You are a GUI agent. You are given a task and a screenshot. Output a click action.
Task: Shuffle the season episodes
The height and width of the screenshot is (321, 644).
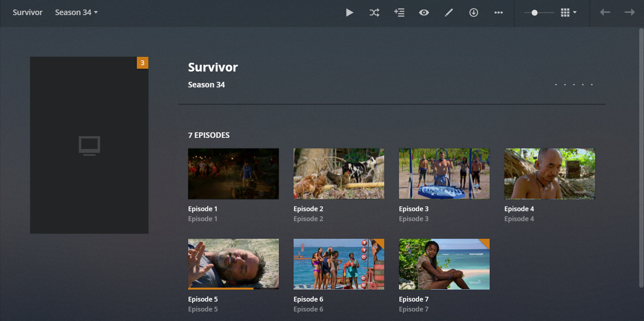click(x=374, y=13)
